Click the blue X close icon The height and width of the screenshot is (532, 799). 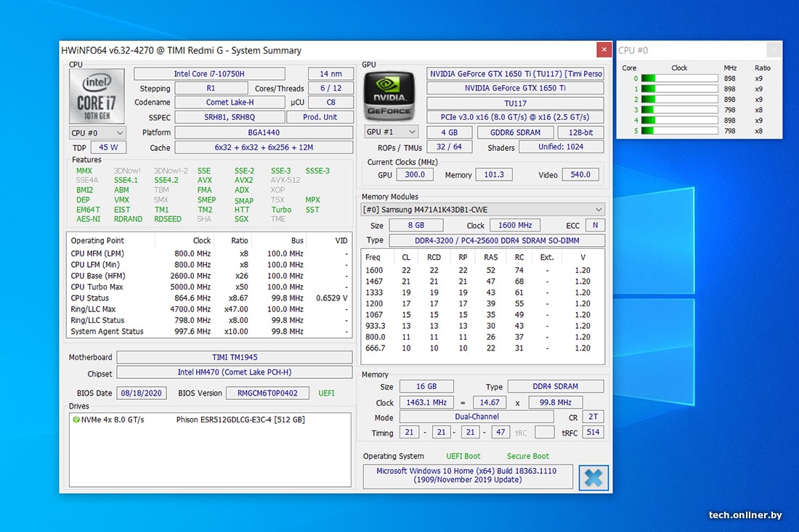point(593,478)
